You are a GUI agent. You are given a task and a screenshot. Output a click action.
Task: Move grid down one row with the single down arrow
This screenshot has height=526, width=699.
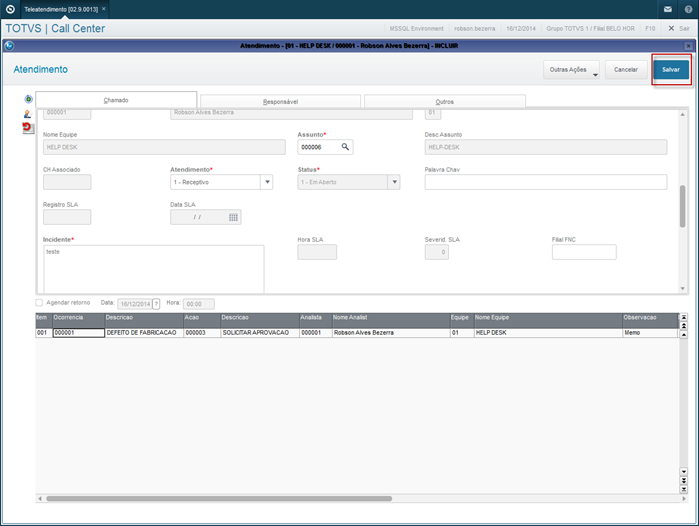click(x=683, y=472)
